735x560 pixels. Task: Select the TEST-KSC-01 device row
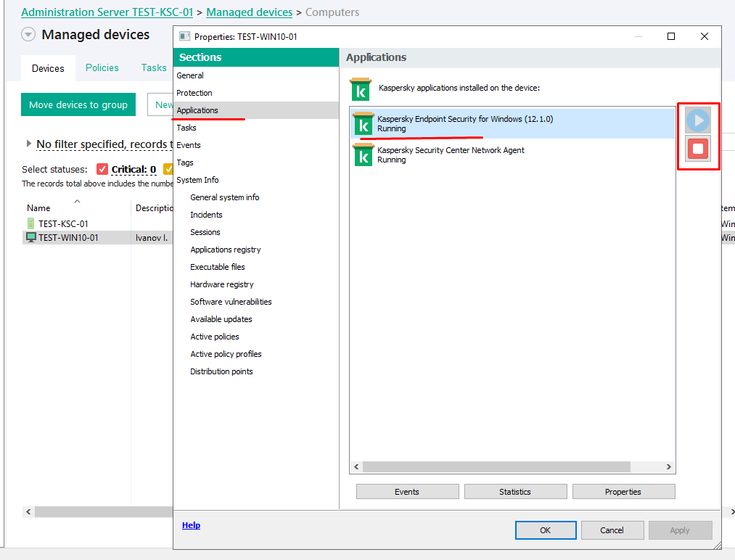click(x=97, y=223)
